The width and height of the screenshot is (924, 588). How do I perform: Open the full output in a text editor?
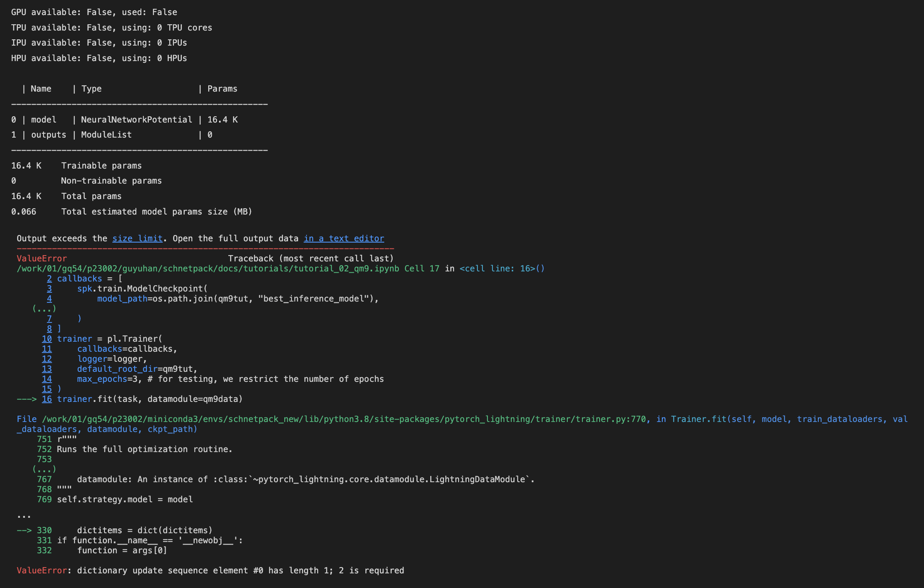[x=343, y=238]
